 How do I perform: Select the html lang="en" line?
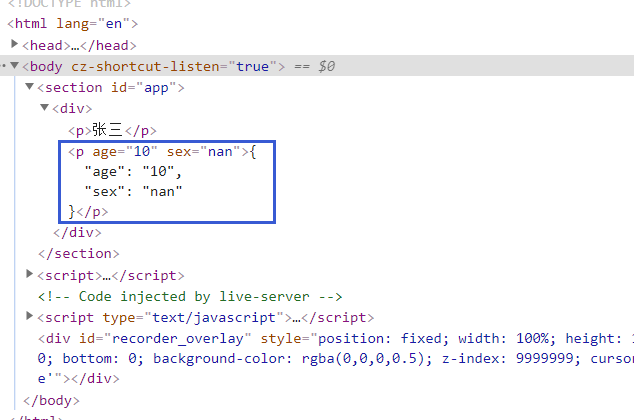73,24
